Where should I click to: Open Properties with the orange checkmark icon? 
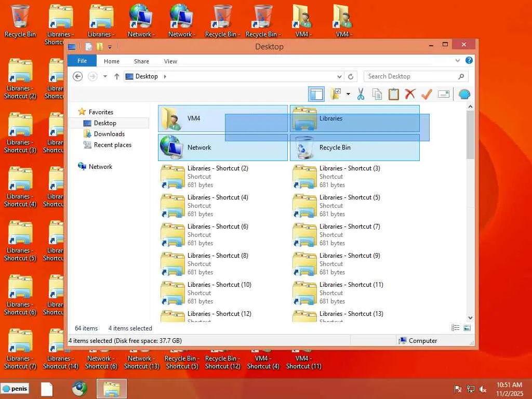coord(427,94)
